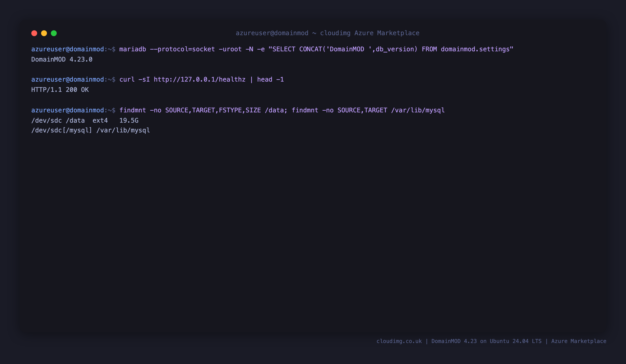Click the green maximize window button
Image resolution: width=626 pixels, height=364 pixels.
click(54, 33)
